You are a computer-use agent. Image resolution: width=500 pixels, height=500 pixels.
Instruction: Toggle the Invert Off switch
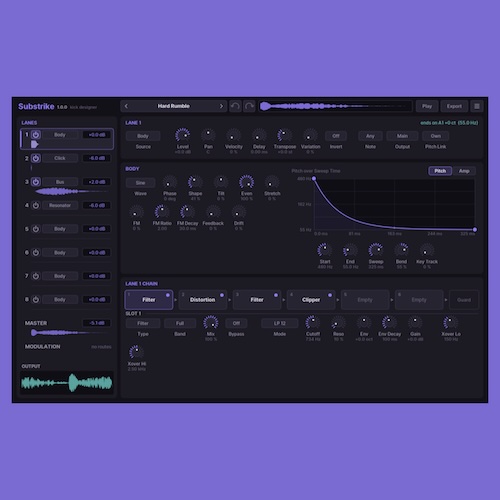click(x=336, y=136)
